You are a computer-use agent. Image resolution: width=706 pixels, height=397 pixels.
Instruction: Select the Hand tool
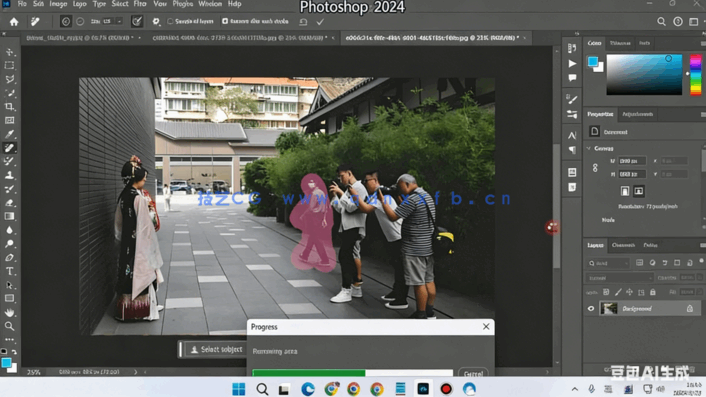pos(9,312)
